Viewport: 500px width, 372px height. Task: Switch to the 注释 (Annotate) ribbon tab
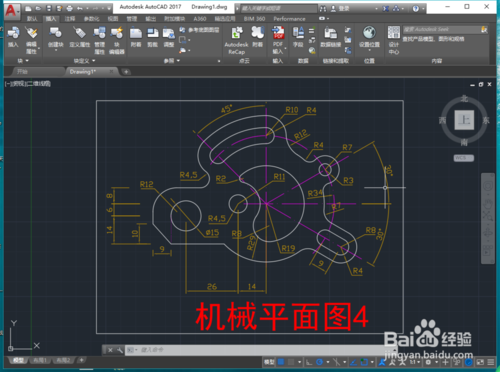(70, 19)
